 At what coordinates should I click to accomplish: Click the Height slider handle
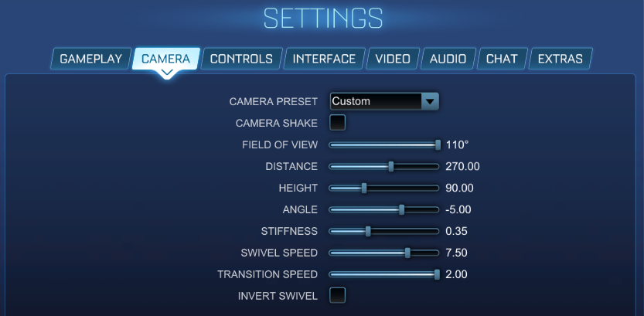(x=364, y=188)
